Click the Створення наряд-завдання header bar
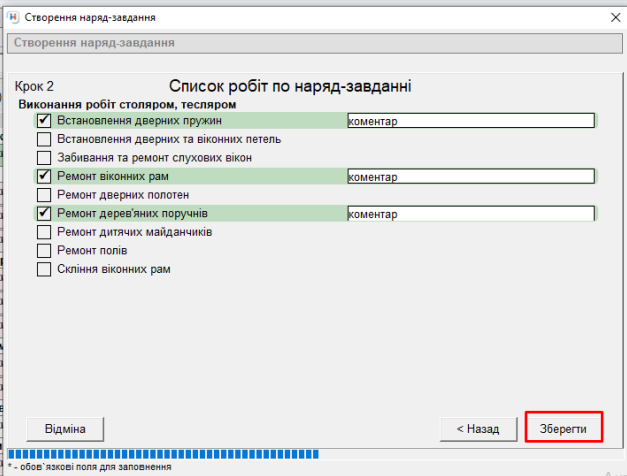 tap(313, 43)
